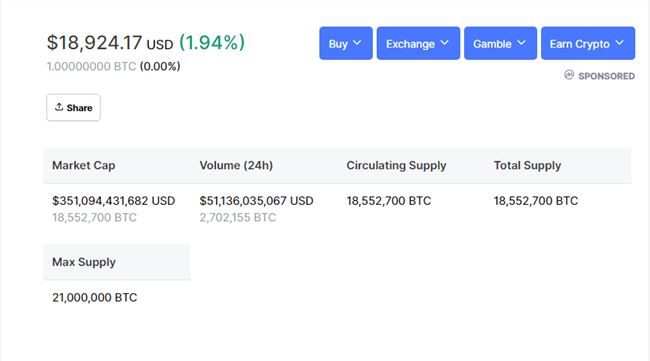Click the share upload icon
This screenshot has width=650, height=361.
tap(59, 107)
